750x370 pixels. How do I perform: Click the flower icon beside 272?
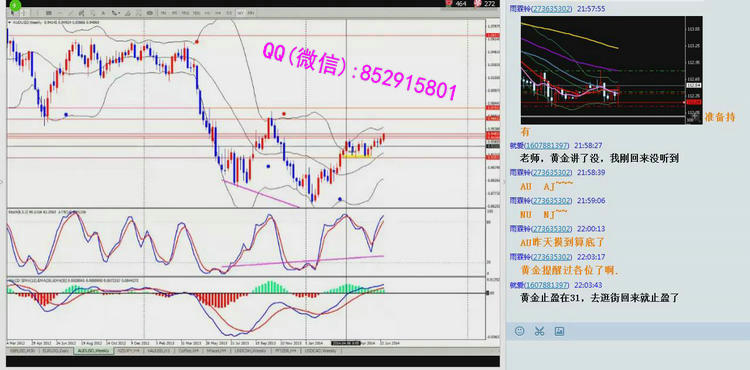point(477,3)
